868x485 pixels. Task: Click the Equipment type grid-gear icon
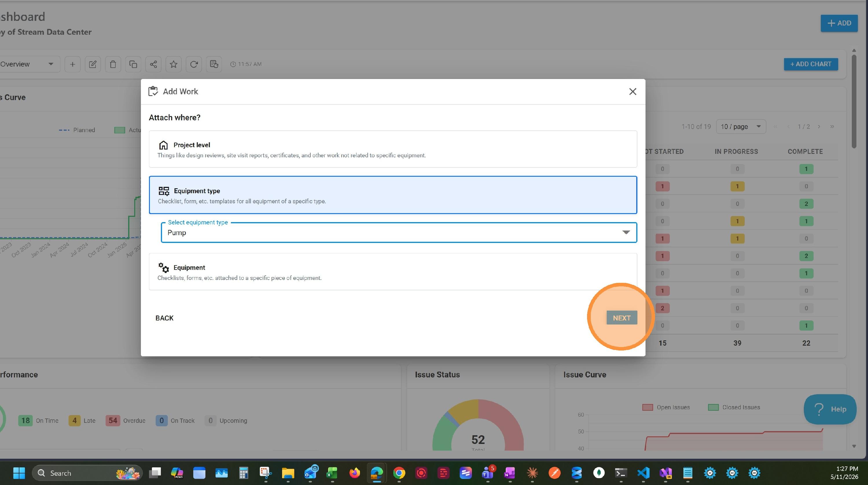(164, 191)
